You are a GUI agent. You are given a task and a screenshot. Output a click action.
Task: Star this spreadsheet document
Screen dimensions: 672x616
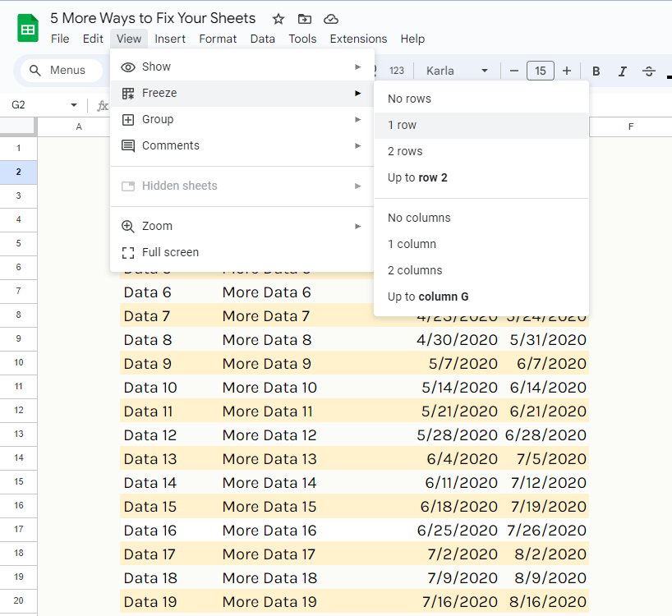tap(278, 19)
